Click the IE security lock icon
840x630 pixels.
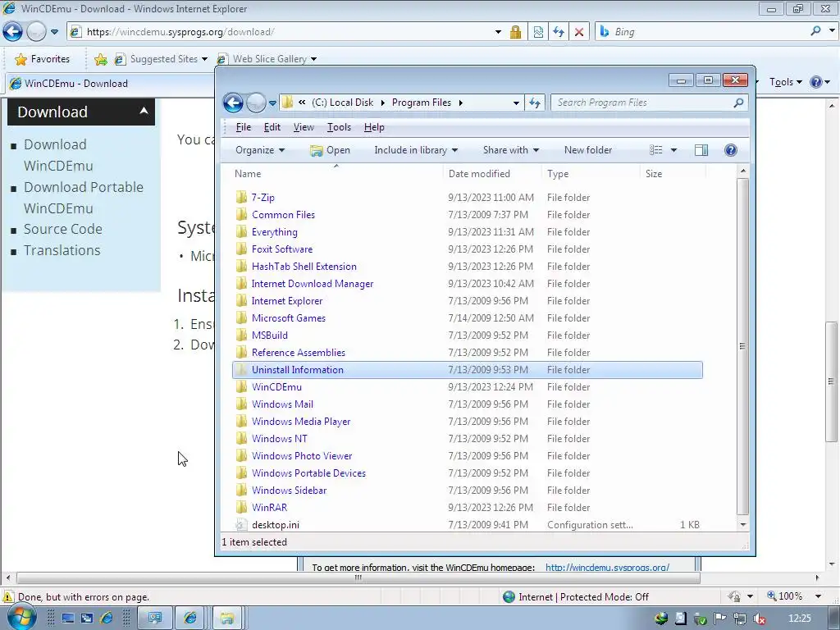(x=515, y=32)
